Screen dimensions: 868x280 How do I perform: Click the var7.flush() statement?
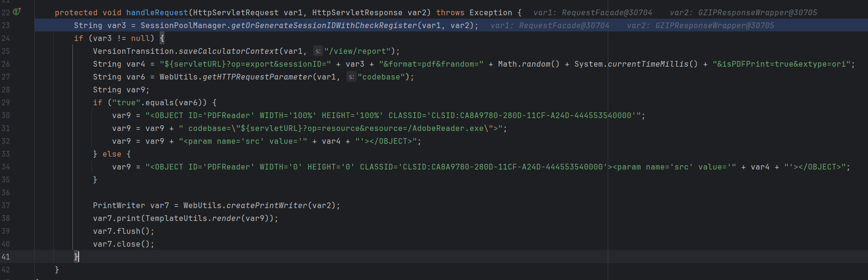tap(123, 231)
